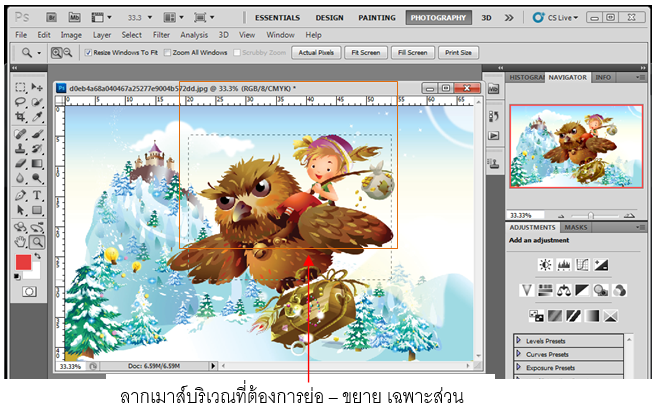This screenshot has width=657, height=411.
Task: Click the Fit Screen button
Action: tap(364, 52)
